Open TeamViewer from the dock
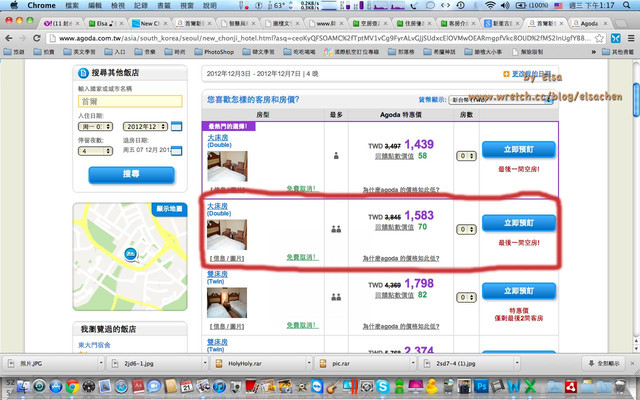 [317, 386]
